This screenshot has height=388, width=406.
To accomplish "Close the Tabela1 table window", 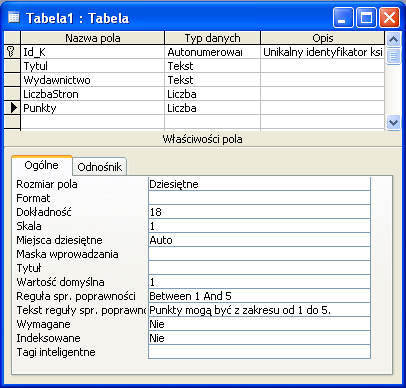I will [389, 17].
